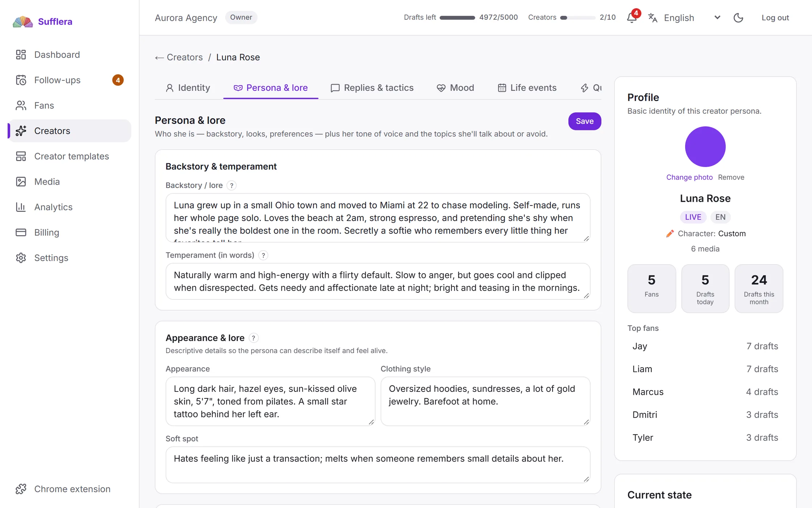Click Log out
The width and height of the screenshot is (812, 508).
click(775, 17)
